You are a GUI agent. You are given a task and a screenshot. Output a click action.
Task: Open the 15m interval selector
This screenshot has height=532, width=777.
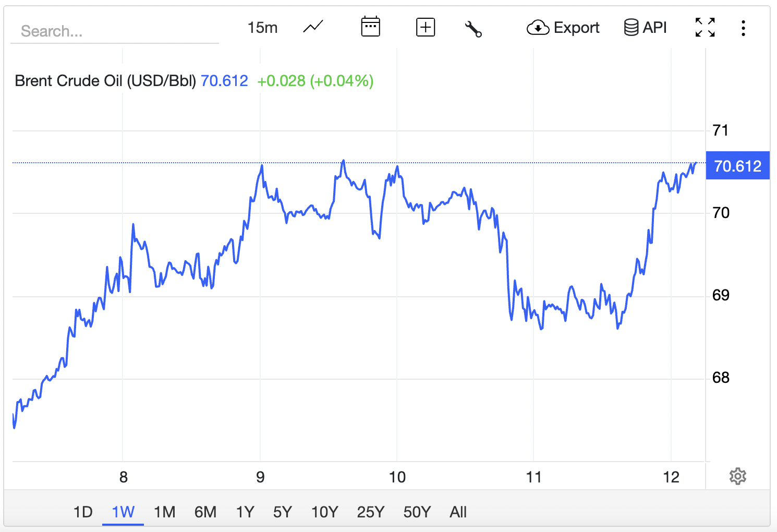tap(262, 28)
